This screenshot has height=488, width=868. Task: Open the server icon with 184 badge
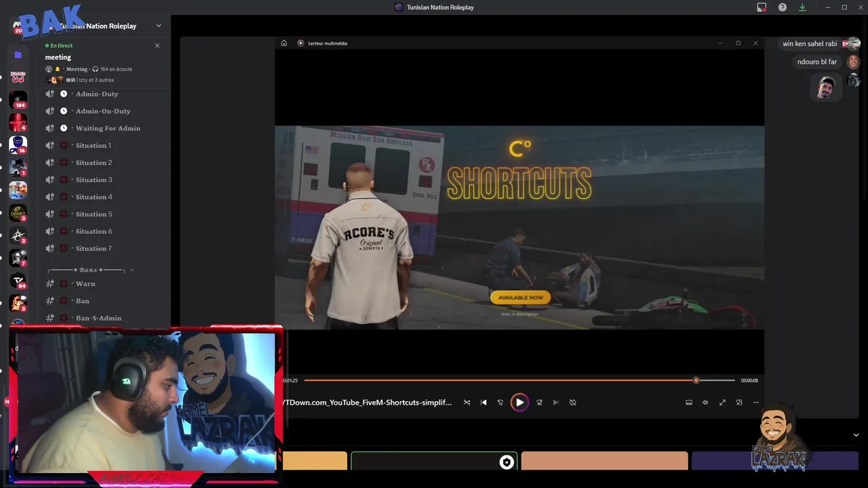pos(18,100)
